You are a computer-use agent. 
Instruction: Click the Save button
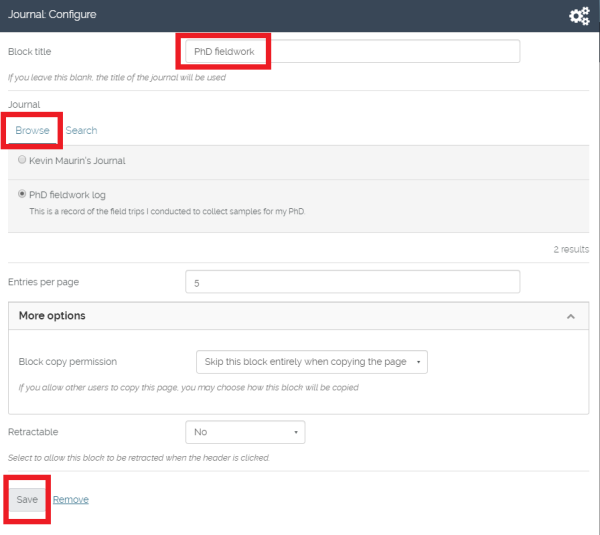[27, 499]
